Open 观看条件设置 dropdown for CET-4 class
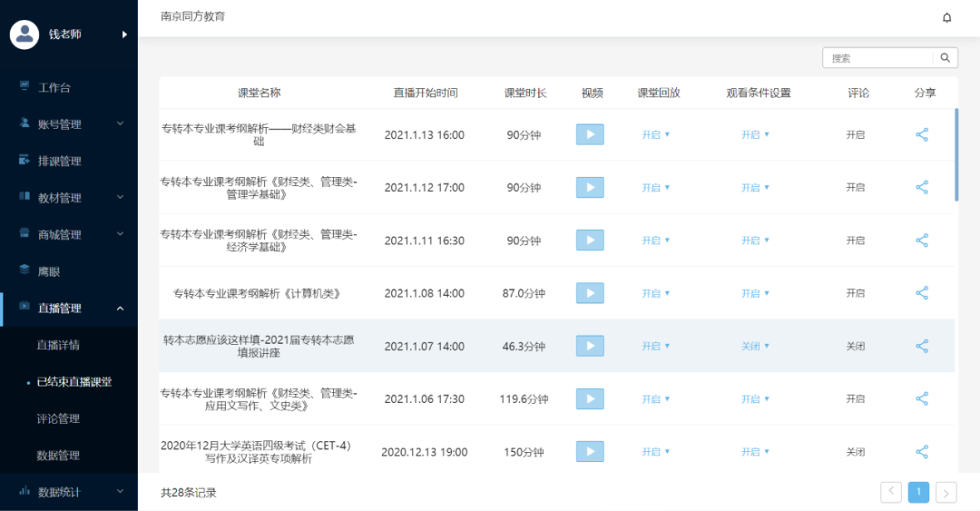This screenshot has width=980, height=511. 755,452
